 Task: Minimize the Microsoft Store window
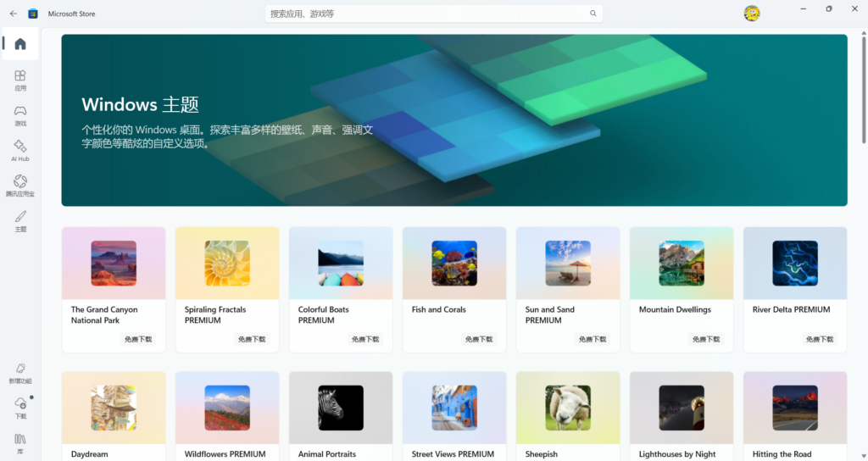pos(804,8)
